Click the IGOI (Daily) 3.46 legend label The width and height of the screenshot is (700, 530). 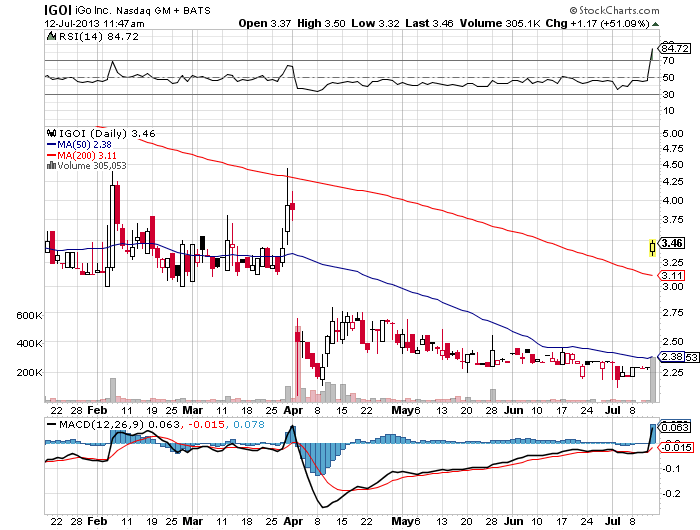(107, 134)
